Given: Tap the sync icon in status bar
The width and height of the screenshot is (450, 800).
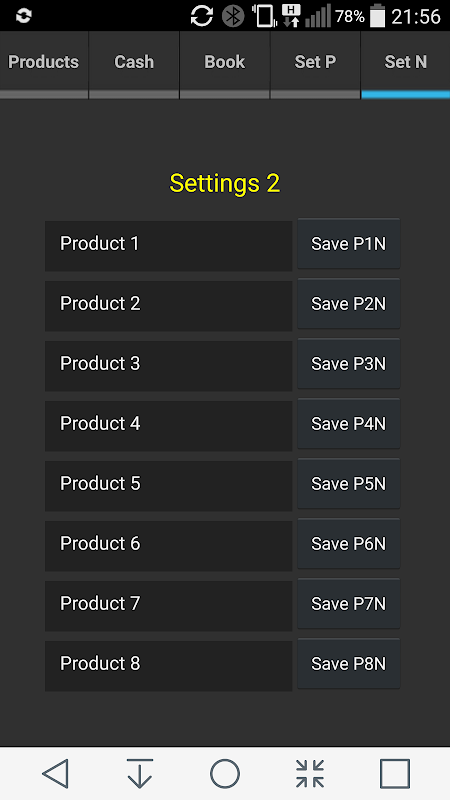Looking at the screenshot, I should 202,16.
